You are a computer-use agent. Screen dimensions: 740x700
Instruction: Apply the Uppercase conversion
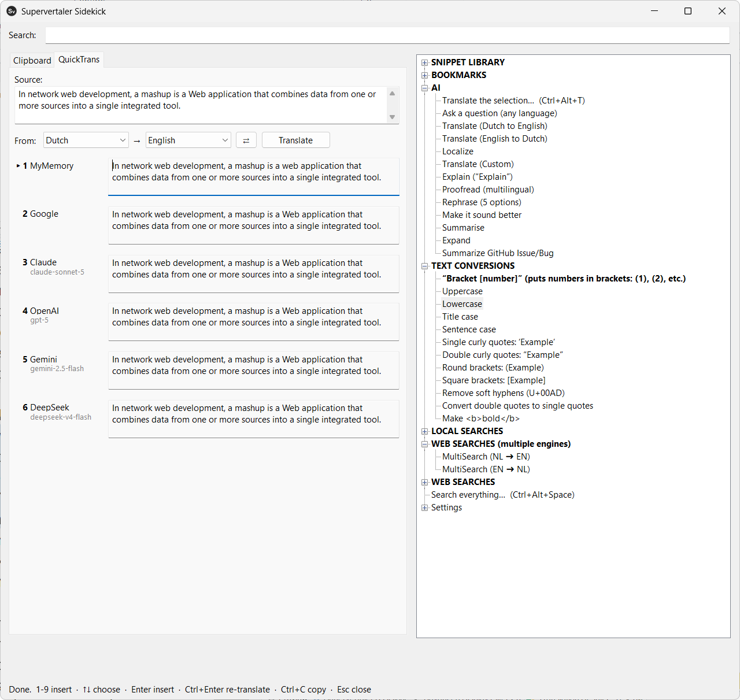click(x=462, y=291)
